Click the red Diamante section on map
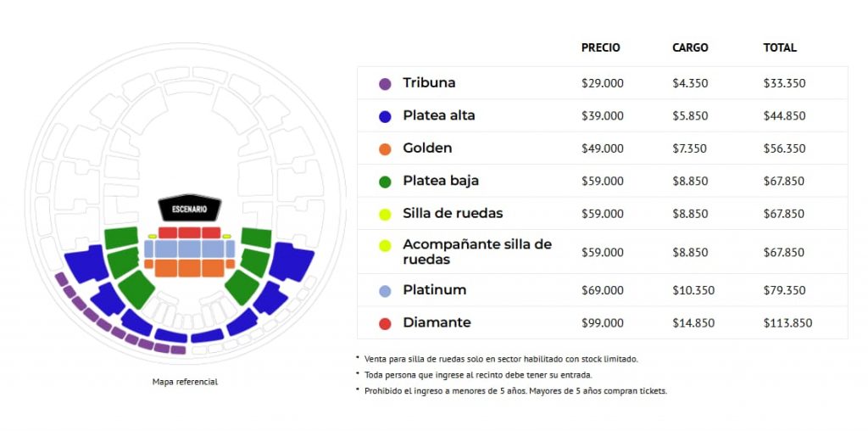 point(189,232)
